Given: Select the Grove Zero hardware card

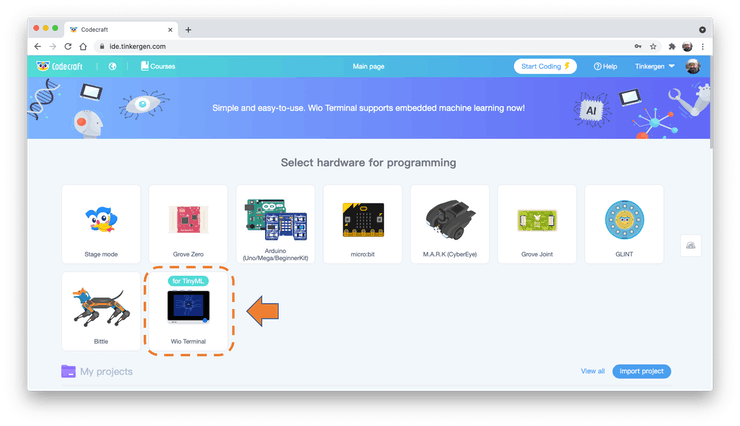Looking at the screenshot, I should [188, 224].
